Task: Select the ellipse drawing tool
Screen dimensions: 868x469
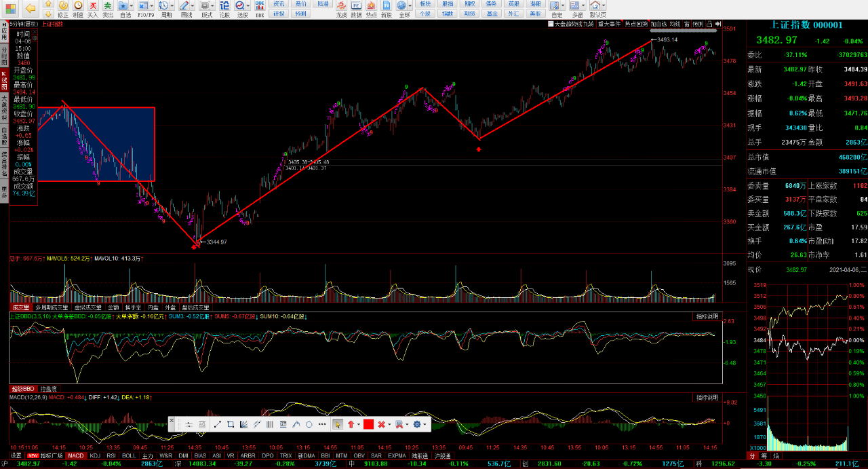Action: 309,424
